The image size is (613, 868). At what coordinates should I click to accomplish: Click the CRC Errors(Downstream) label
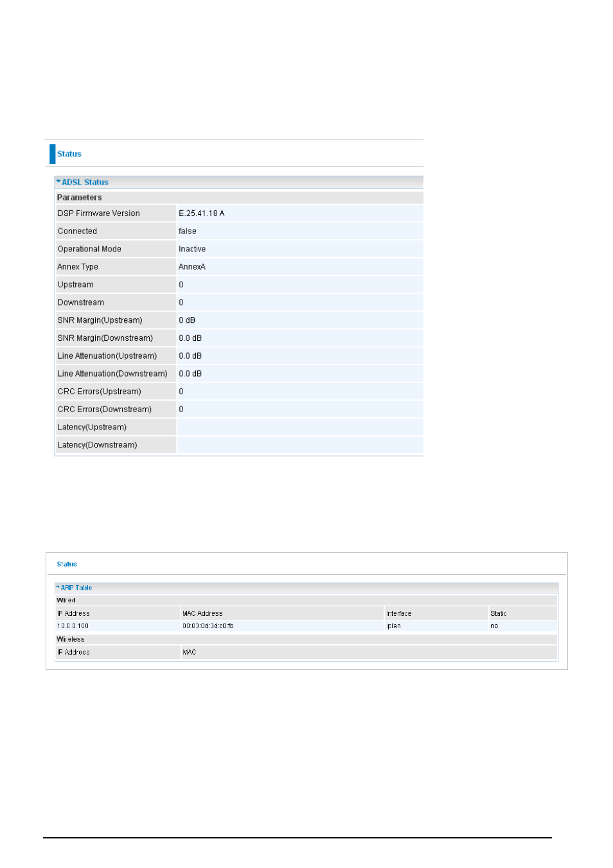[105, 410]
